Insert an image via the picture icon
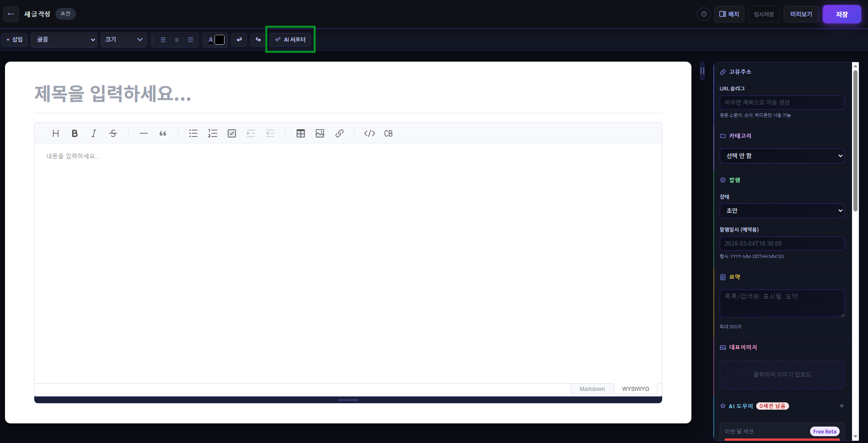The width and height of the screenshot is (868, 443). [320, 133]
